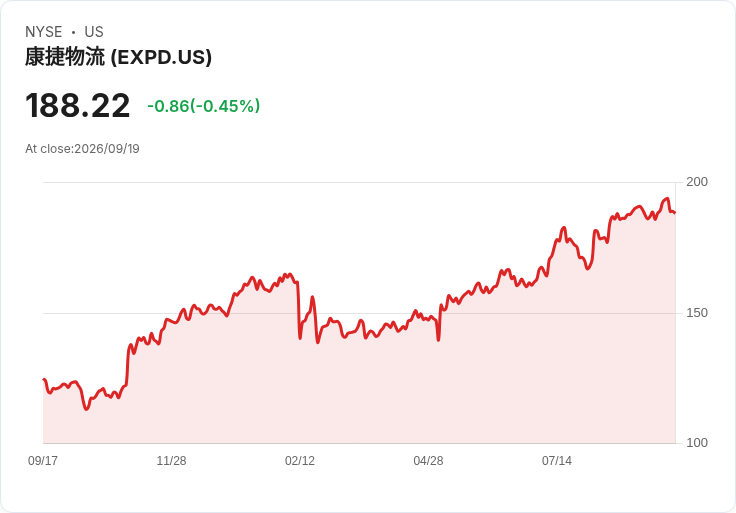This screenshot has height=513, width=736.
Task: Click the 150 horizontal gridline
Action: (359, 313)
